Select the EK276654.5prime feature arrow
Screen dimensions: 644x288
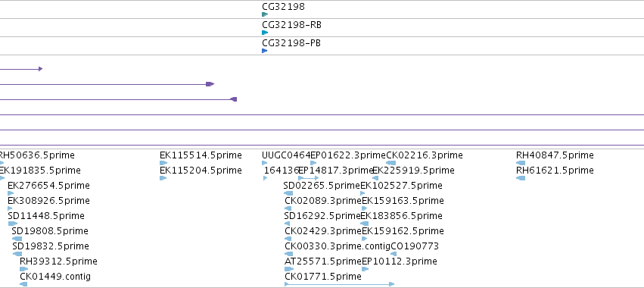point(11,193)
